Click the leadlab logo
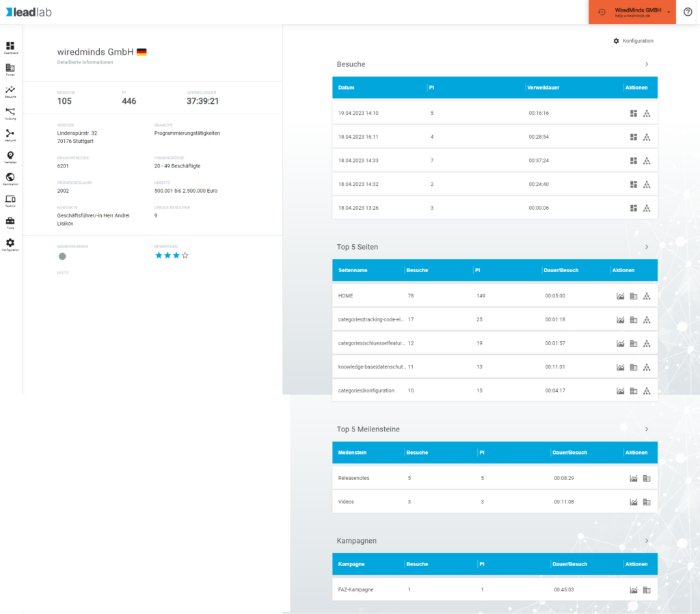 coord(29,12)
